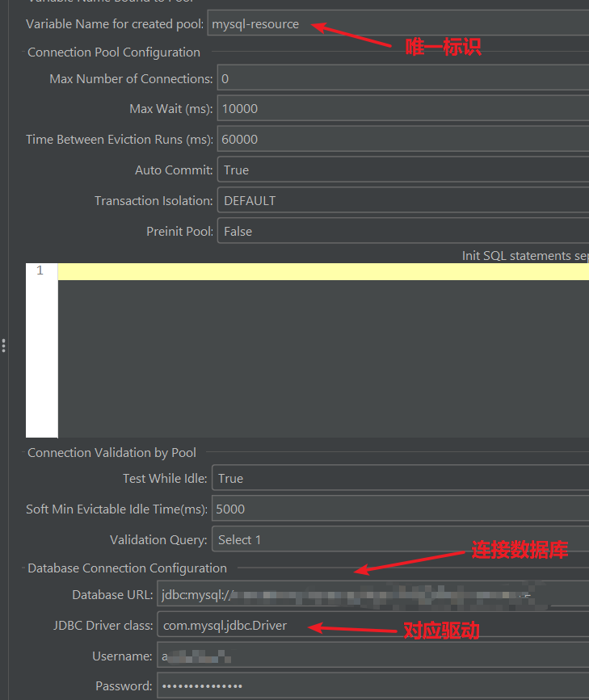Open the Validation Query combo box

tap(400, 539)
